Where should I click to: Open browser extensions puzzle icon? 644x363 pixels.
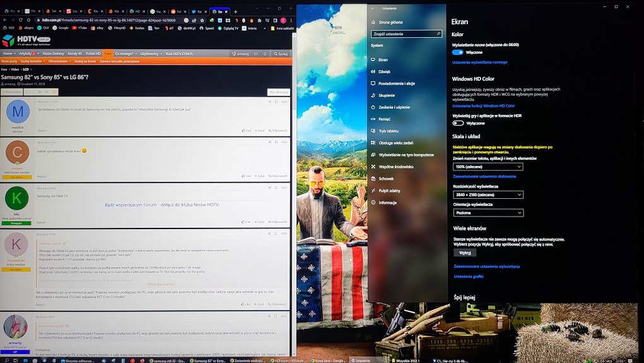259,20
